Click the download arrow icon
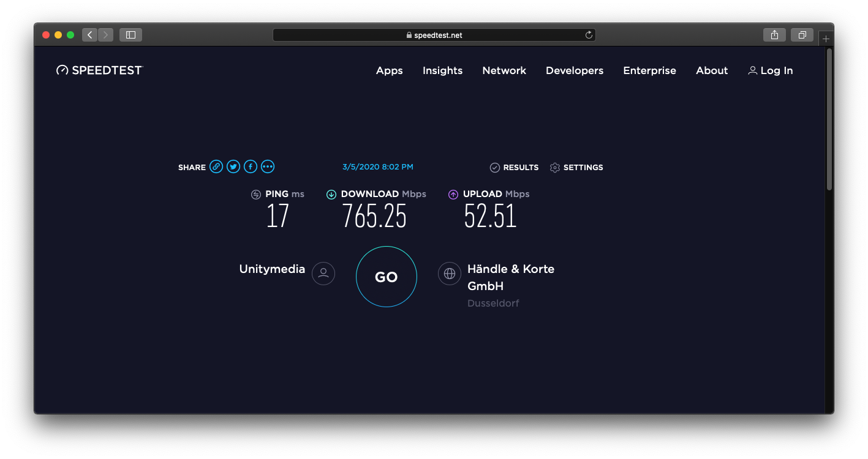The width and height of the screenshot is (868, 459). [331, 195]
